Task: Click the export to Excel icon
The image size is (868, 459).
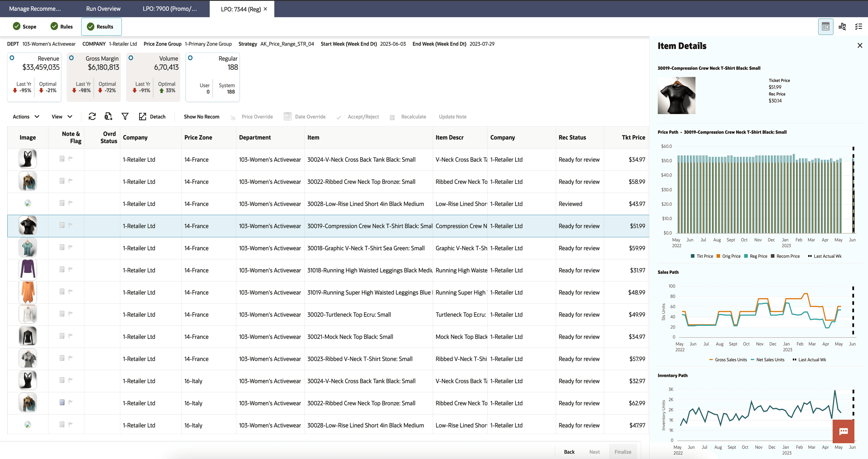Action: pyautogui.click(x=108, y=116)
